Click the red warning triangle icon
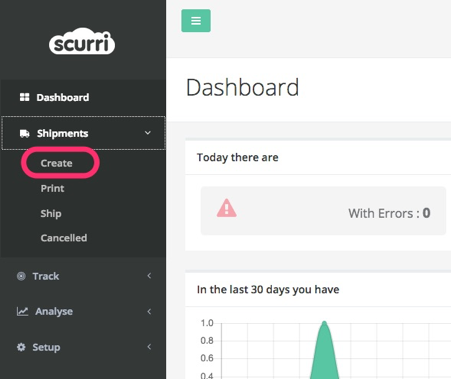 point(227,208)
